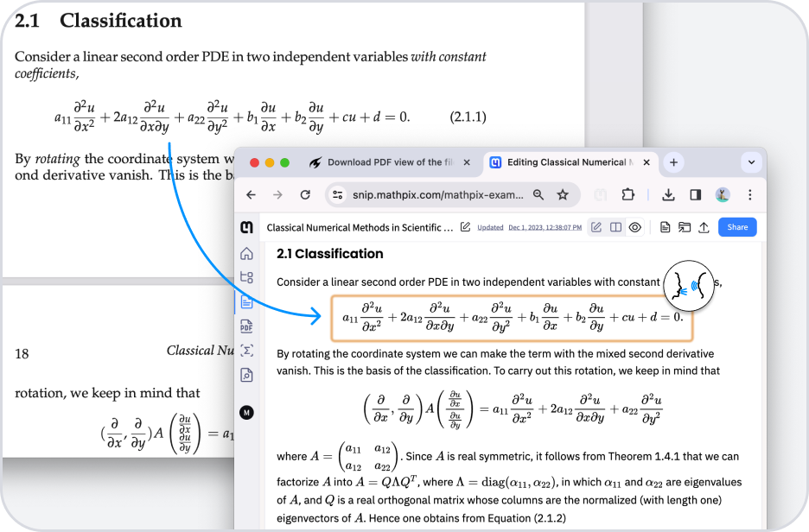Click the text-to-speech talking heads icon
The width and height of the screenshot is (809, 532).
point(689,286)
